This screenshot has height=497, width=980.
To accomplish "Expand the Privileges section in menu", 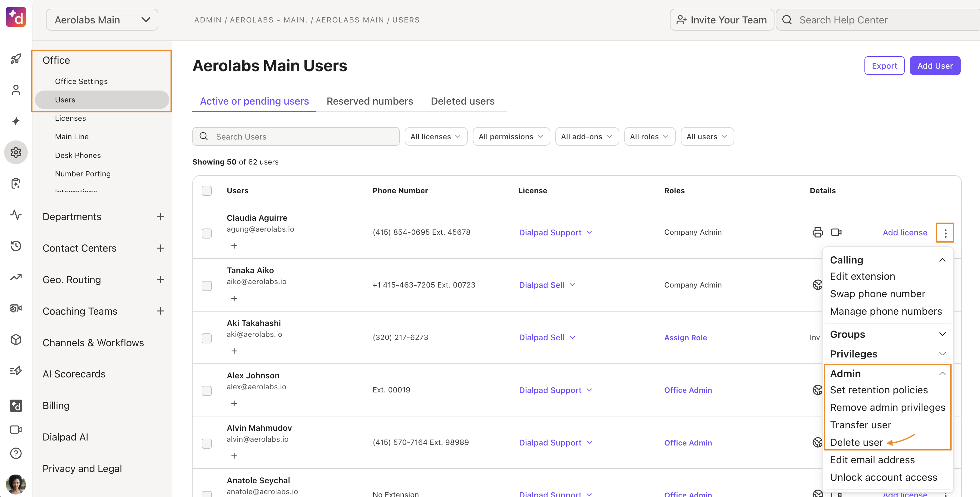I will [x=888, y=354].
